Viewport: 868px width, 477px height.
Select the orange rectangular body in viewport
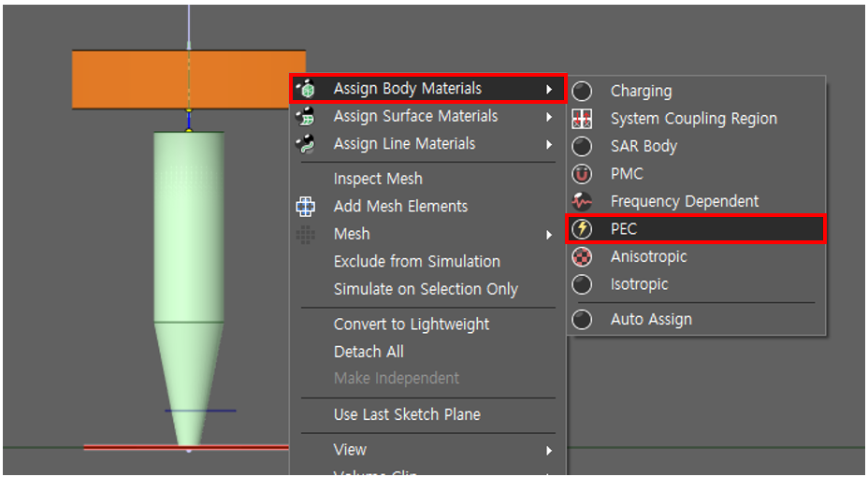131,79
